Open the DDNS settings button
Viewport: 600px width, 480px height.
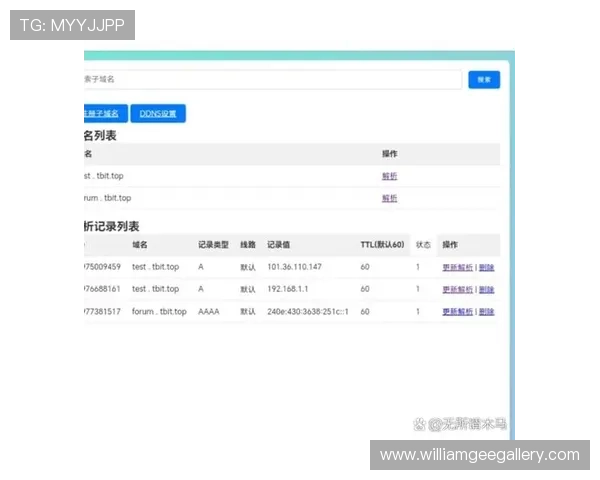pyautogui.click(x=158, y=113)
